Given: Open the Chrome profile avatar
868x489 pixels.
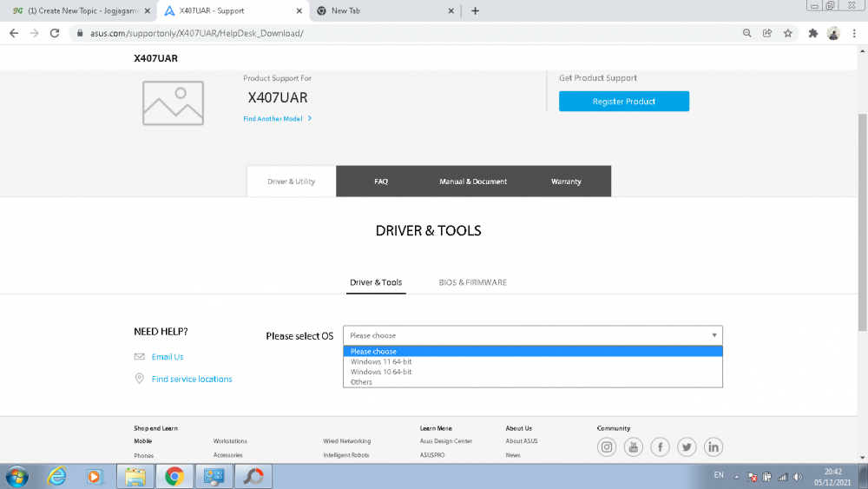Looking at the screenshot, I should (x=833, y=33).
